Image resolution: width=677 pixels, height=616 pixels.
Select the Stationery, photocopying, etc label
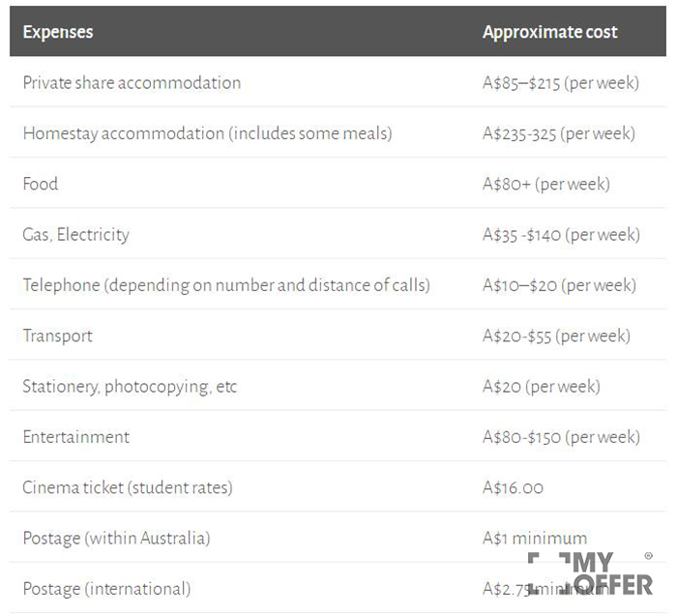click(x=130, y=387)
